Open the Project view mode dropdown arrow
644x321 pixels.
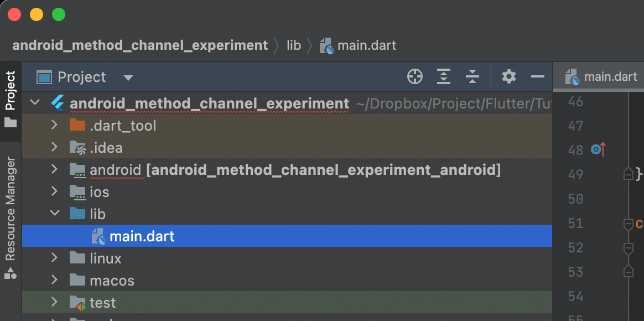(x=128, y=77)
